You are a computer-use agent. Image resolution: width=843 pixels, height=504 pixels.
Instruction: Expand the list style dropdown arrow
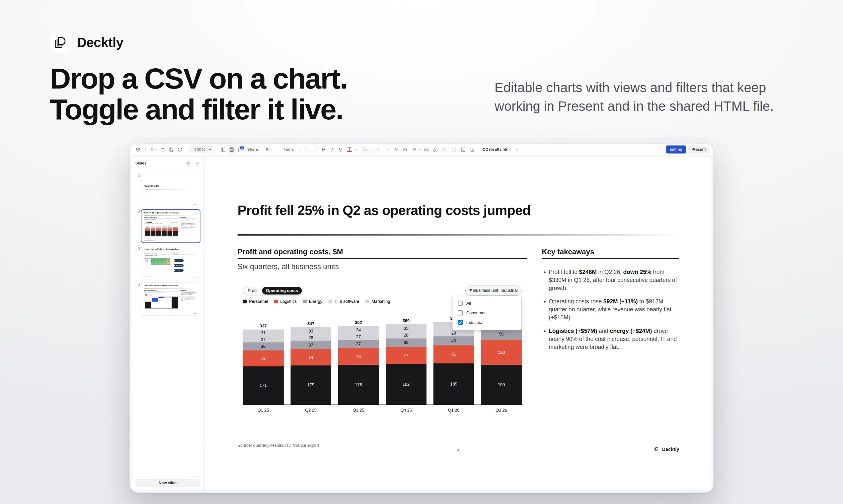tap(420, 150)
